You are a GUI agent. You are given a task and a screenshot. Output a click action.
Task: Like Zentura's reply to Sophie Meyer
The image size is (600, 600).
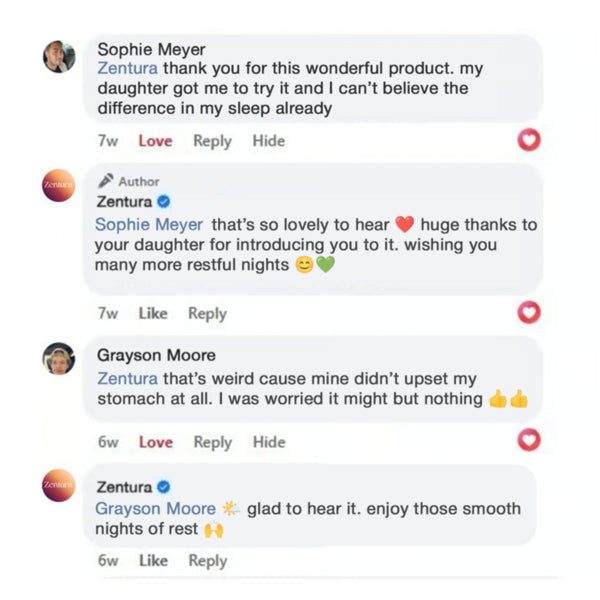point(153,313)
